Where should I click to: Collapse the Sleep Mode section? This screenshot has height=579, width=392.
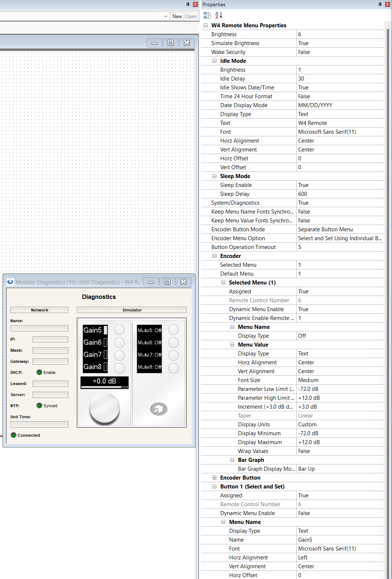(214, 176)
